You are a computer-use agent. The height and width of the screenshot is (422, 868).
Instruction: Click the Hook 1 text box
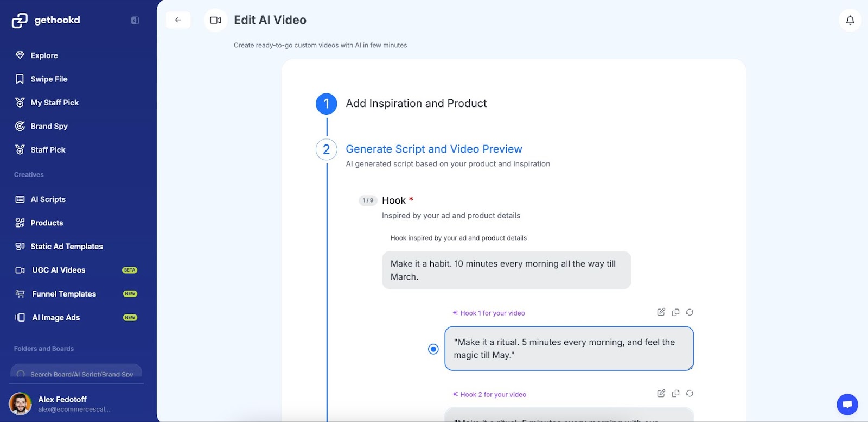569,349
